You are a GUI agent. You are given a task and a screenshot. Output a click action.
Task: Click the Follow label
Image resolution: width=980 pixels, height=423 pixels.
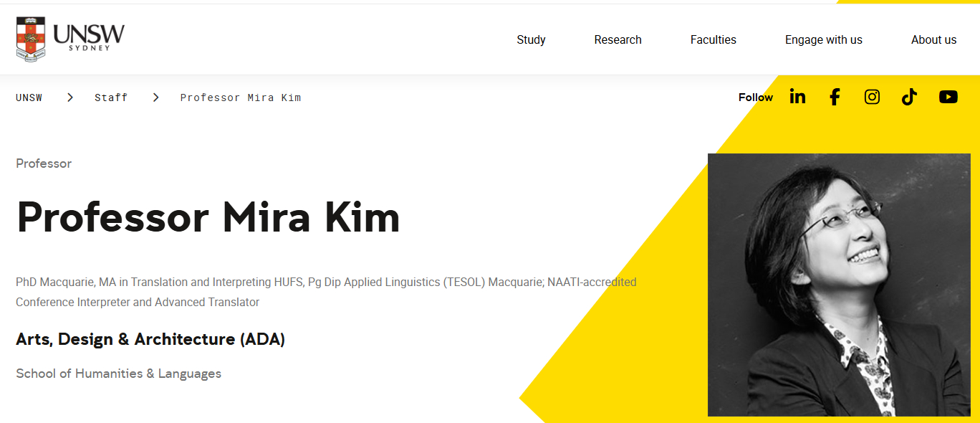[x=756, y=98]
